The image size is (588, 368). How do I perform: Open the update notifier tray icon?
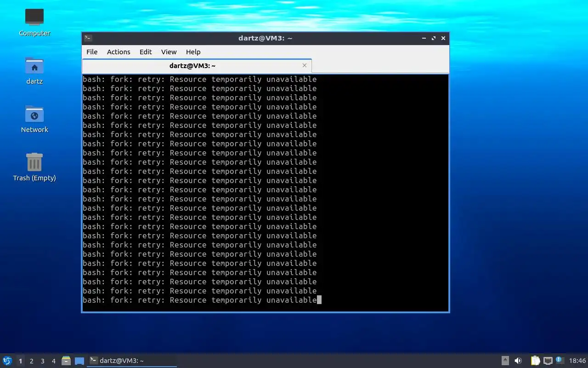[x=560, y=360]
